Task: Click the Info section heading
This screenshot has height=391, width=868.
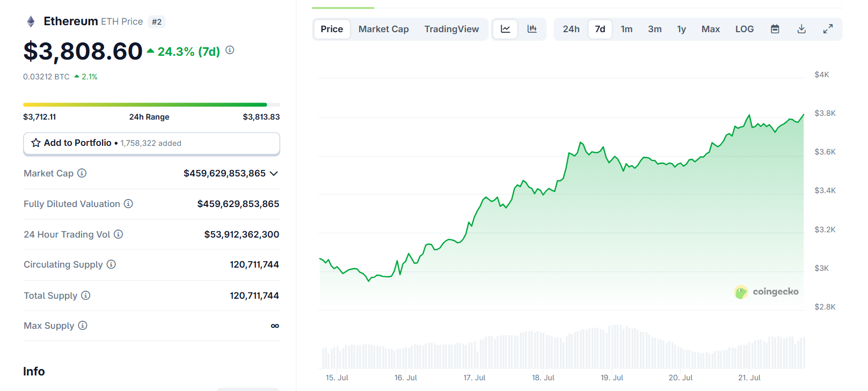Action: 34,371
